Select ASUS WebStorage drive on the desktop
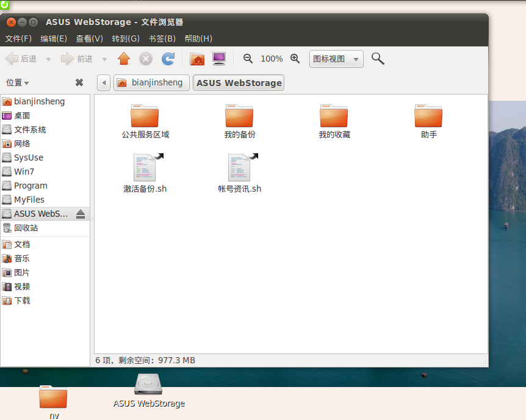This screenshot has height=420, width=526. click(x=149, y=391)
